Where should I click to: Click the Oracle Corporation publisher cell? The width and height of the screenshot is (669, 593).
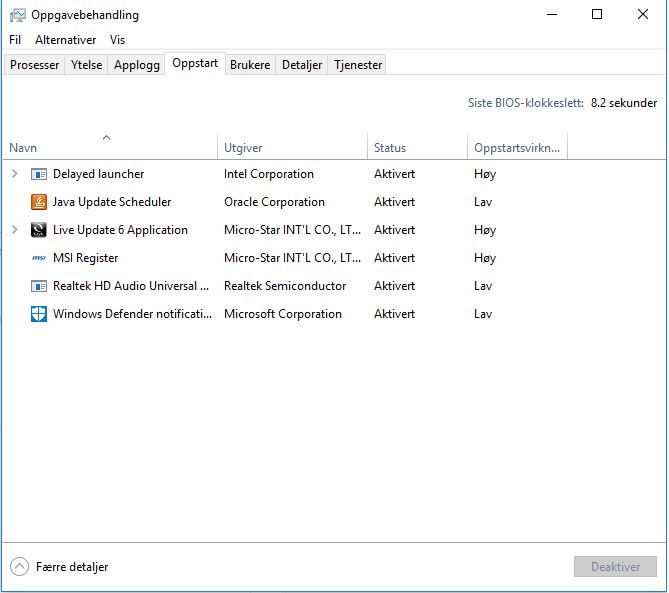(274, 202)
